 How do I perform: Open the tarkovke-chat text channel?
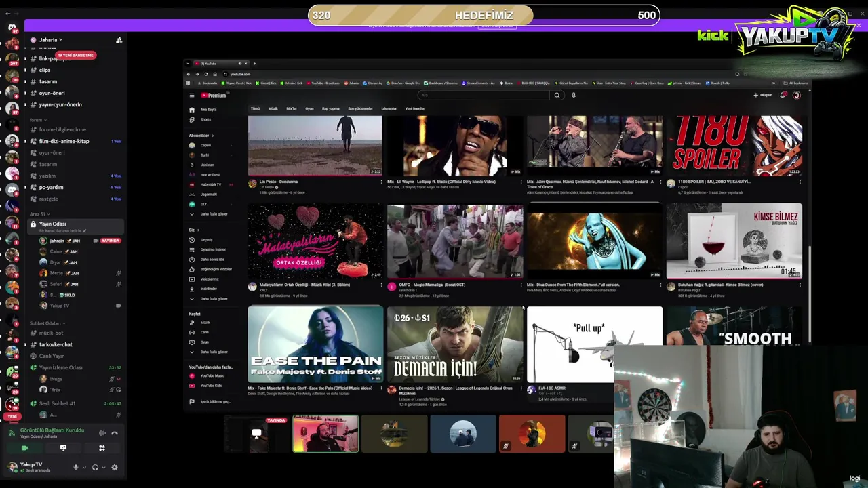tap(56, 344)
